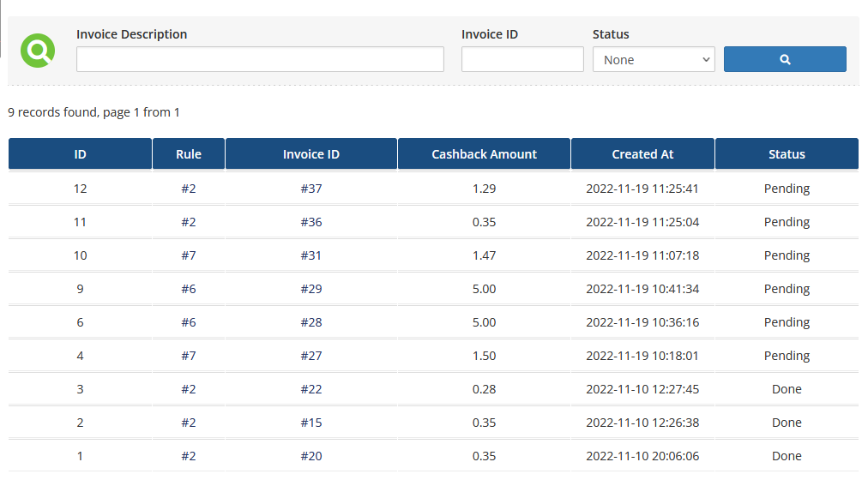This screenshot has width=868, height=492.
Task: Sort by the ID column header
Action: (80, 154)
